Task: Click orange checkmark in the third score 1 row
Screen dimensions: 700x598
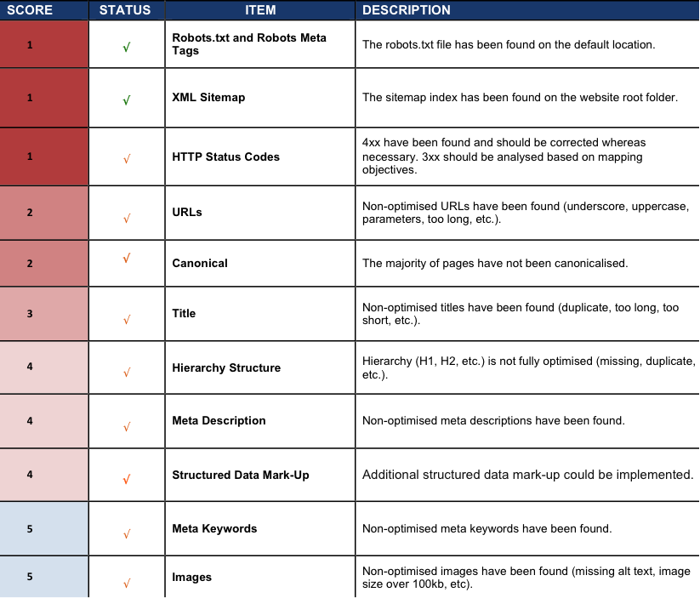Action: (127, 158)
